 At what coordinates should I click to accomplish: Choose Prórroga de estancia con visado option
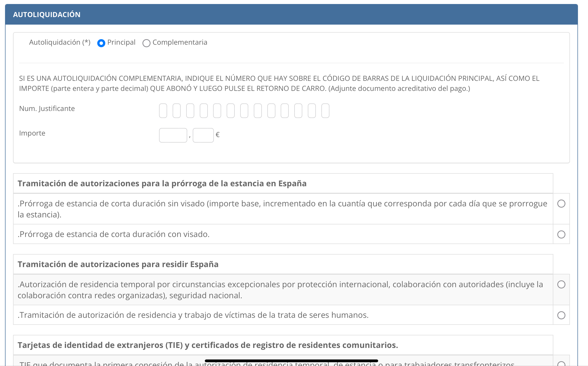click(561, 234)
